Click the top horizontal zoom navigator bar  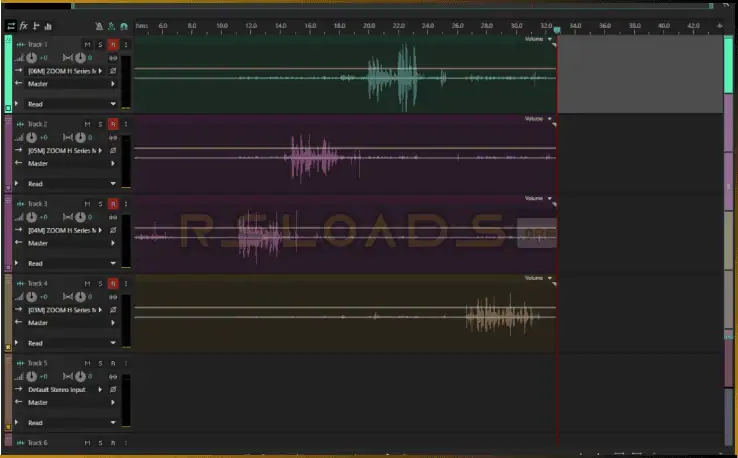pos(392,6)
